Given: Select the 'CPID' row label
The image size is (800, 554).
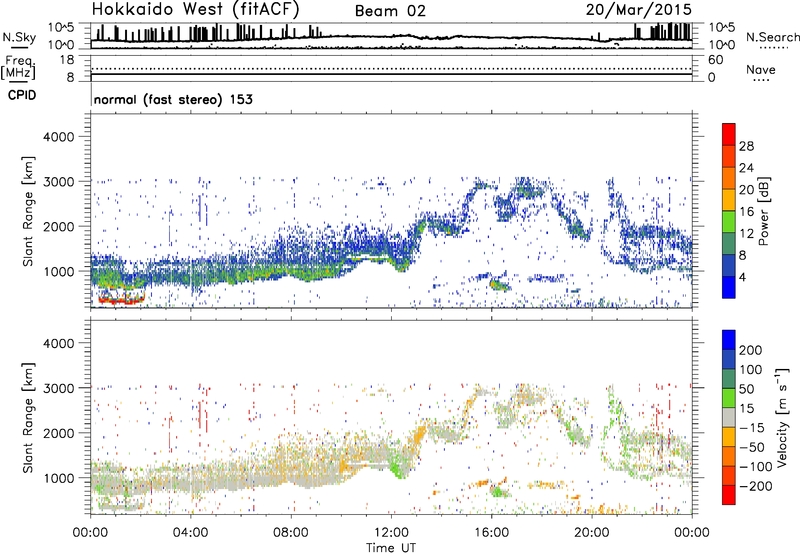Looking at the screenshot, I should pos(22,95).
